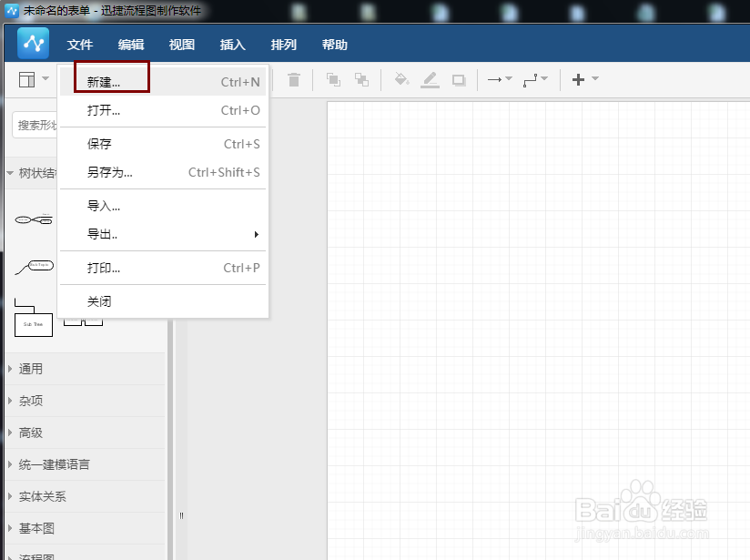The height and width of the screenshot is (560, 750).
Task: Select the oval mindmap topic shape
Action: point(34,219)
